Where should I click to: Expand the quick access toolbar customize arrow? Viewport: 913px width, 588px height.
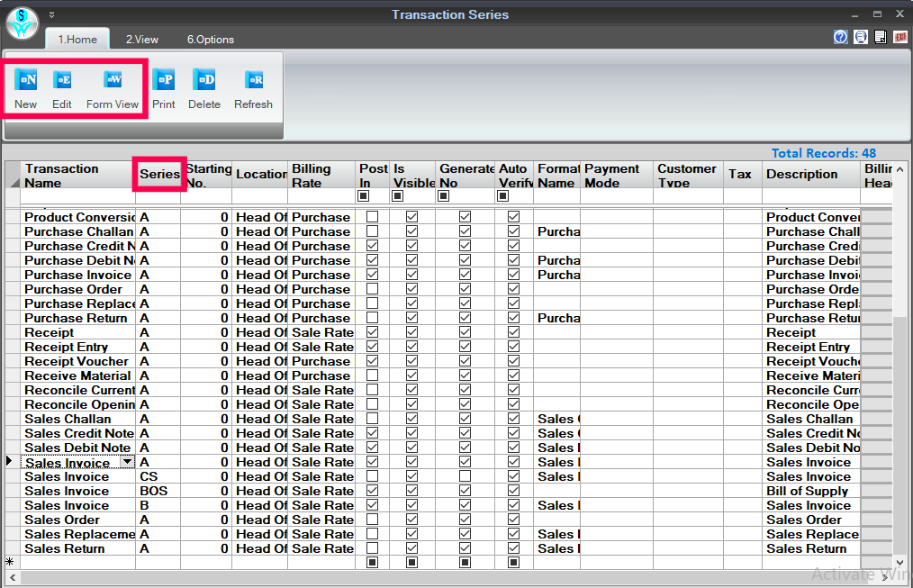pyautogui.click(x=51, y=14)
